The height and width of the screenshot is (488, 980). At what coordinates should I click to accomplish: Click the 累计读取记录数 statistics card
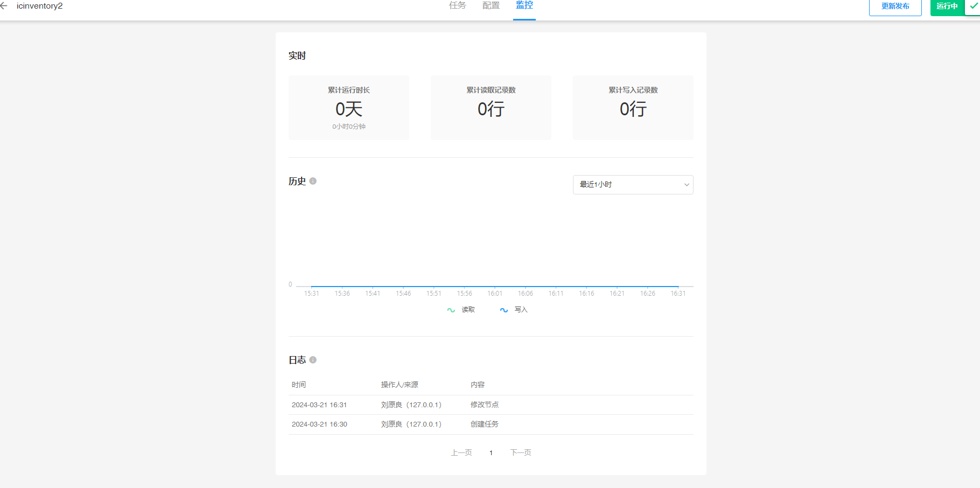point(491,108)
